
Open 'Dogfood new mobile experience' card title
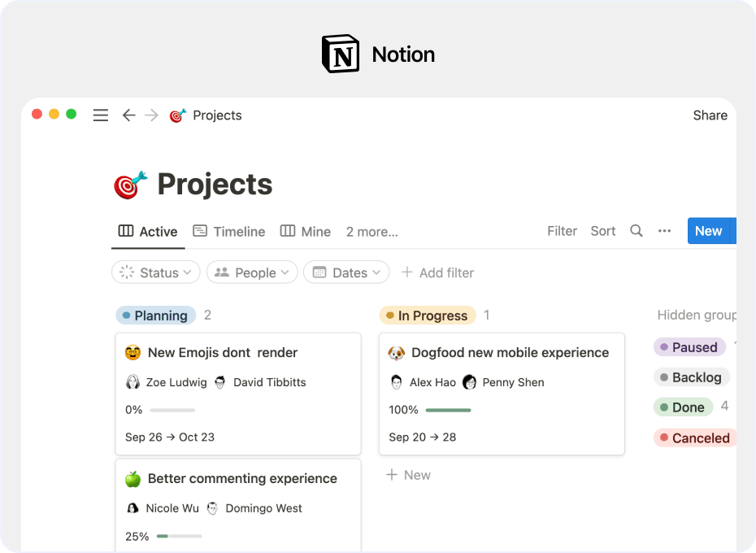point(511,353)
